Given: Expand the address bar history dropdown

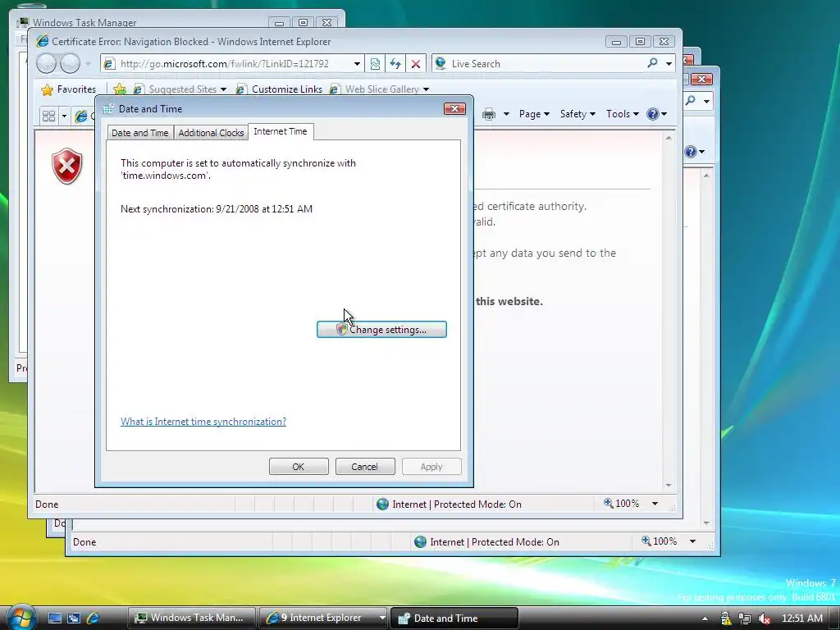Looking at the screenshot, I should (357, 64).
